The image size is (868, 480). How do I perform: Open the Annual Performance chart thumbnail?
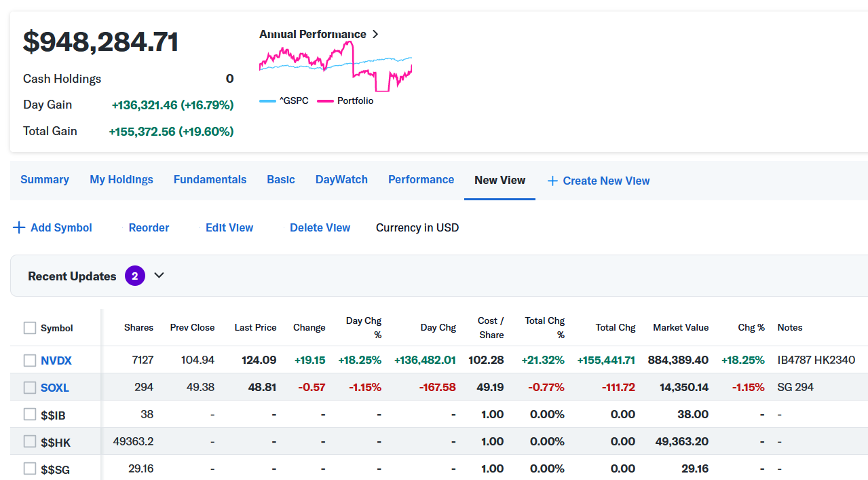pos(335,67)
